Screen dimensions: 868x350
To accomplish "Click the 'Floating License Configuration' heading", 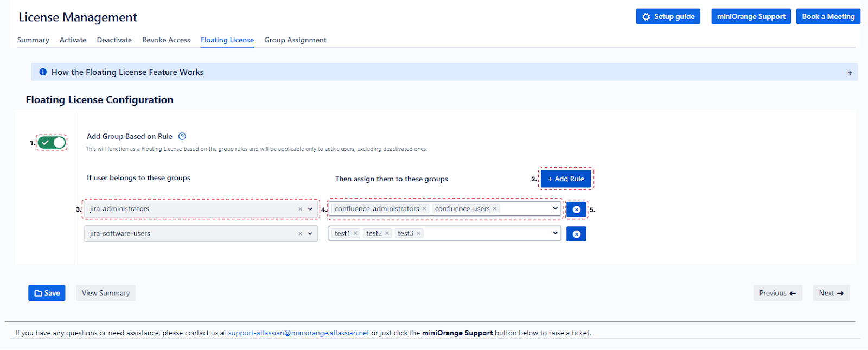I will [x=100, y=100].
